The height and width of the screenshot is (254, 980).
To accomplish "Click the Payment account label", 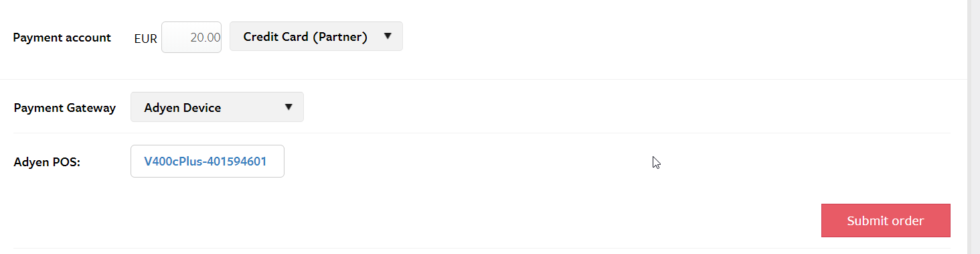I will pos(62,38).
